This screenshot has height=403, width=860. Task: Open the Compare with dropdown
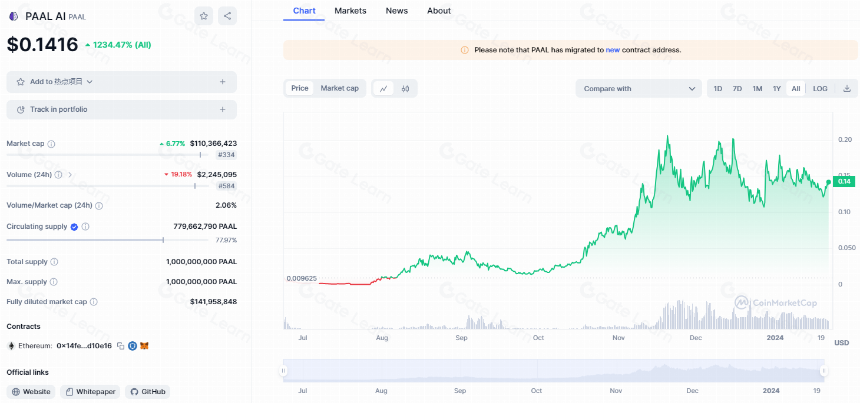tap(638, 88)
